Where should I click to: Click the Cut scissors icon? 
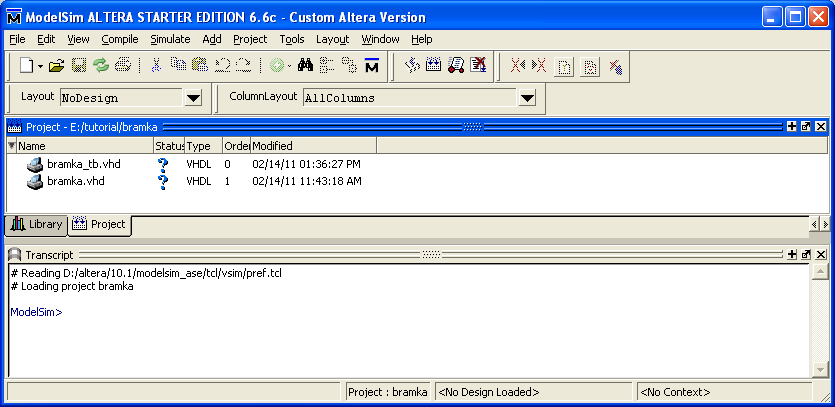(156, 66)
